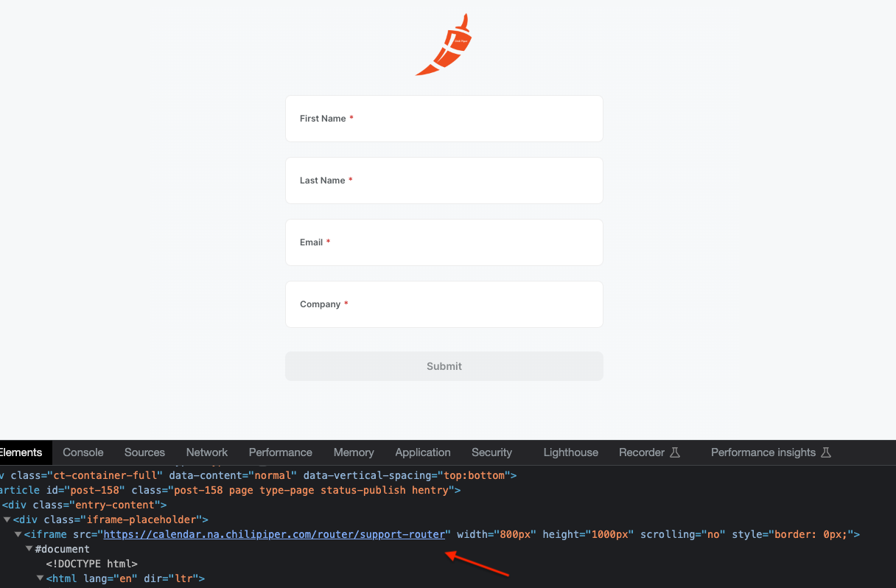This screenshot has height=588, width=896.
Task: Click the scrolling="no" attribute
Action: [x=683, y=534]
